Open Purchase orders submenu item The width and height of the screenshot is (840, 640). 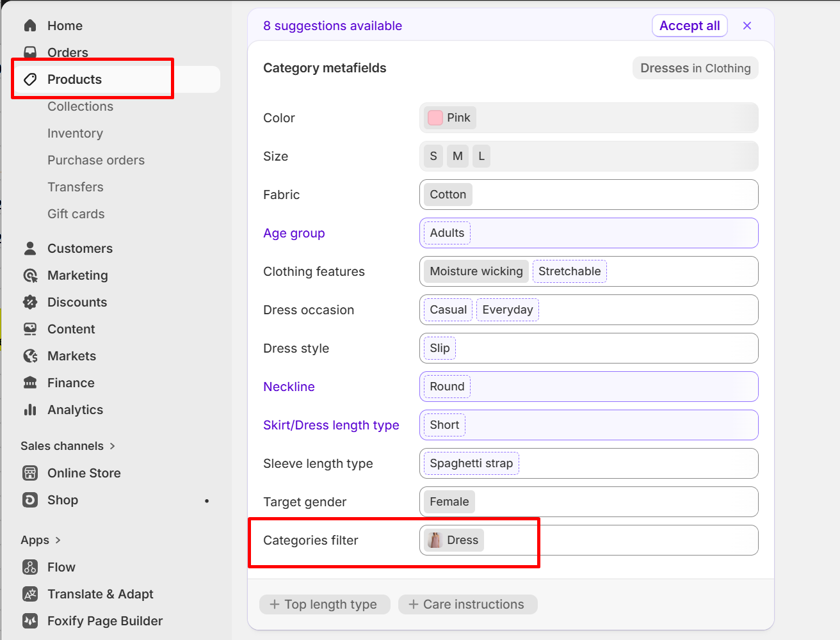pyautogui.click(x=96, y=160)
